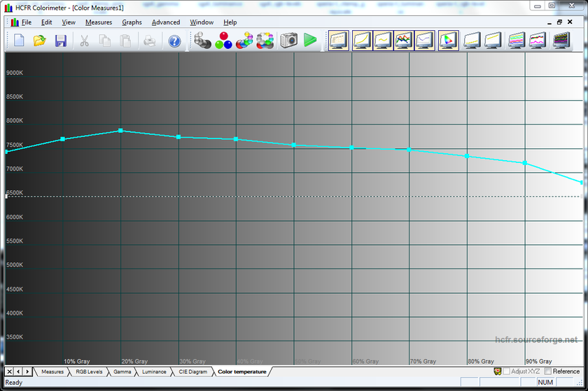Measure gray scale with gray spheres icon
Image resolution: width=588 pixels, height=391 pixels.
(202, 41)
